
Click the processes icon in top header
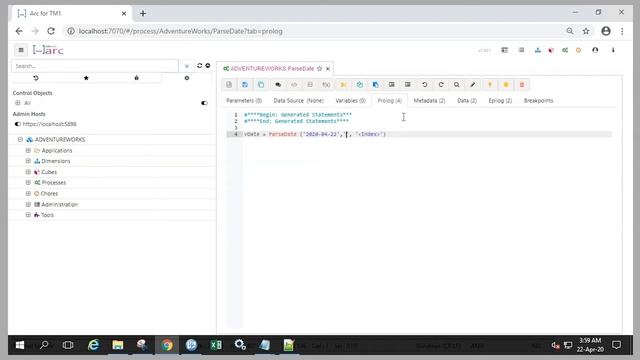(565, 50)
